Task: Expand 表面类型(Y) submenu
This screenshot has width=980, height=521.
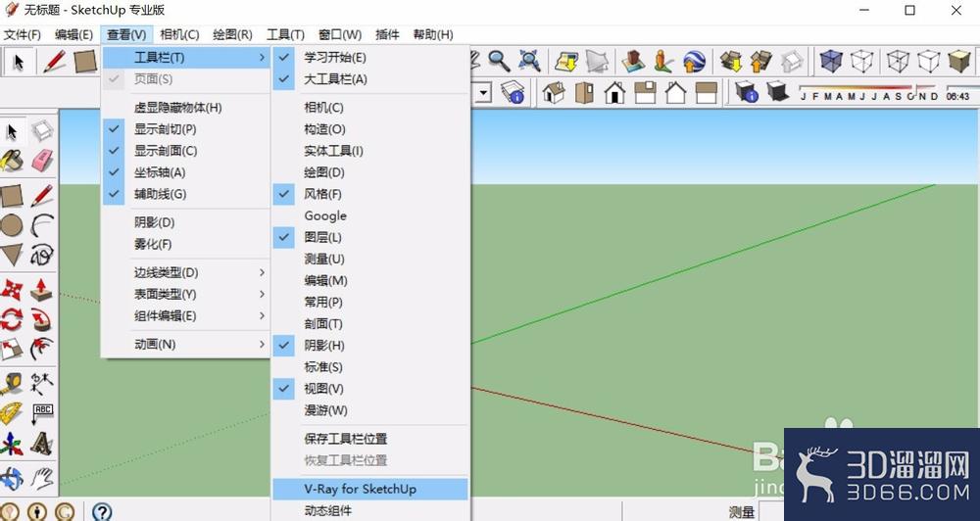Action: pyautogui.click(x=185, y=294)
